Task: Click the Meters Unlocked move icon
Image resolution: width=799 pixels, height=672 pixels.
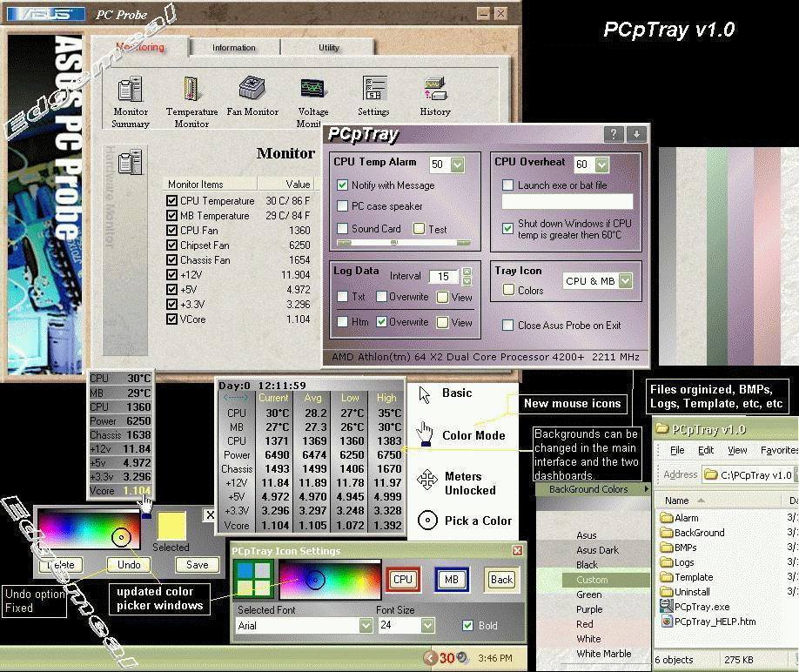Action: [x=426, y=480]
